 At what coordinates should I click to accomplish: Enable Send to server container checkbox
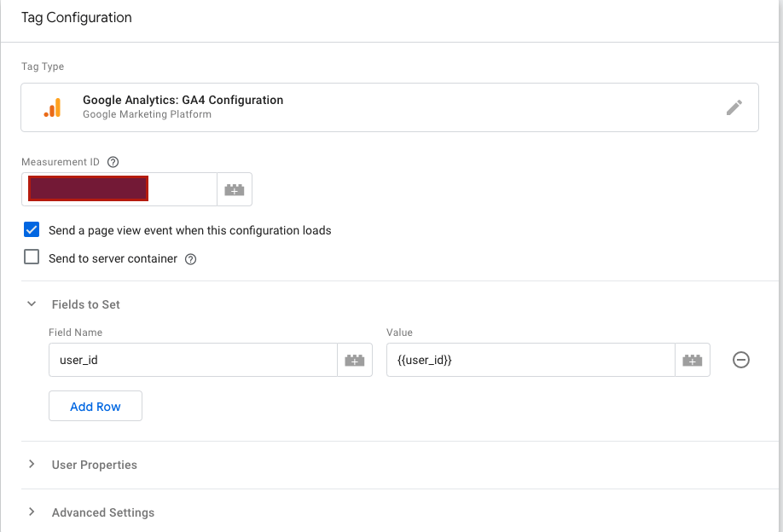[32, 257]
